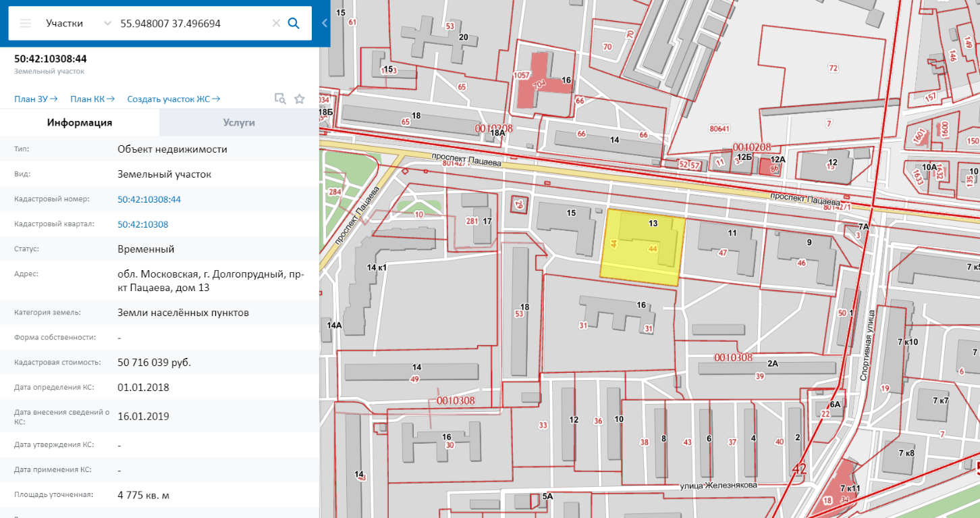Select the Информация tab

(x=80, y=123)
